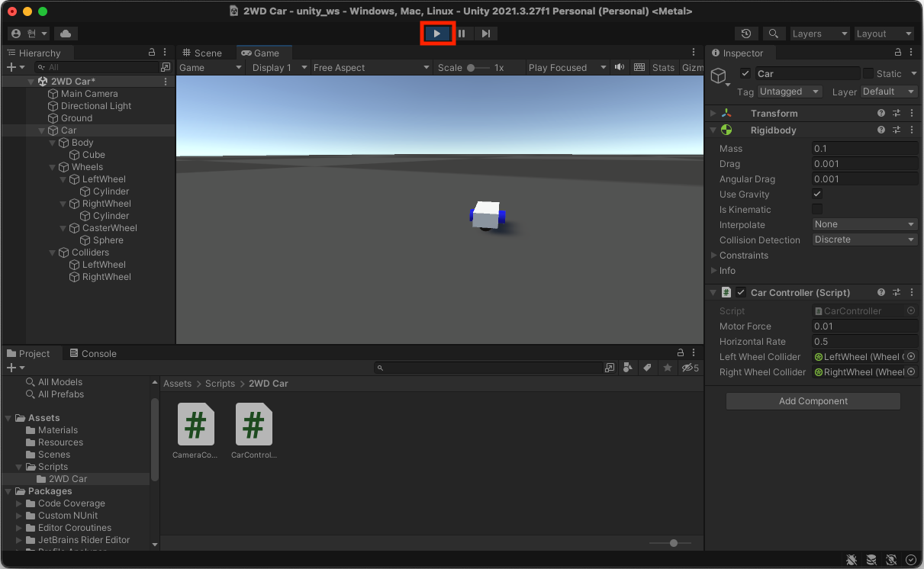This screenshot has height=569, width=924.
Task: Click Project search by label icon
Action: (x=647, y=368)
